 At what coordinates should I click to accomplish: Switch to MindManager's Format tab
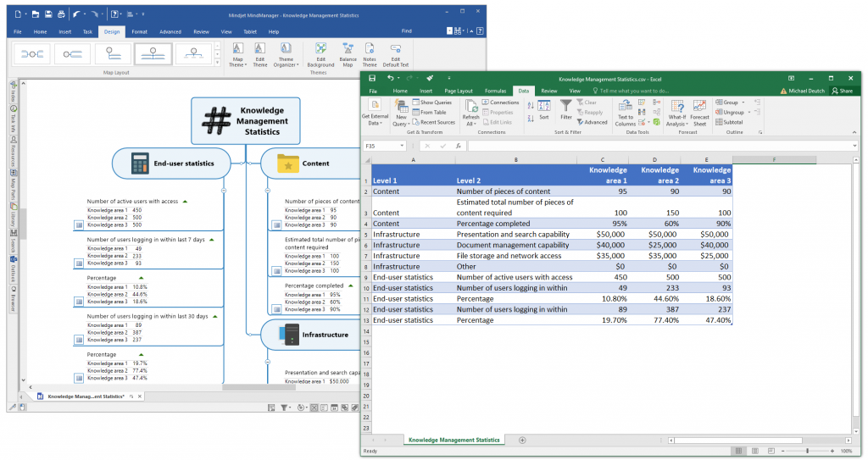(140, 31)
